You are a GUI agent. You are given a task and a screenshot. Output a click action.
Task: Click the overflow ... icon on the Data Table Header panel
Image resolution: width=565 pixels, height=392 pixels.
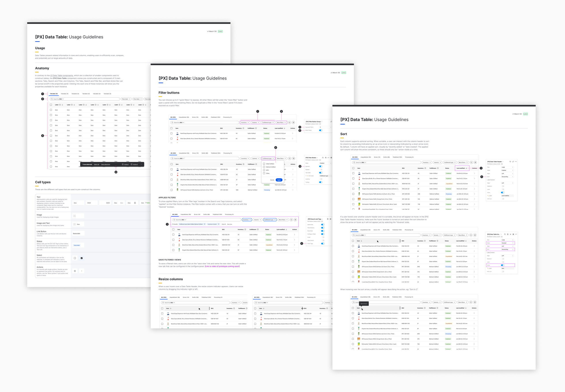click(516, 162)
